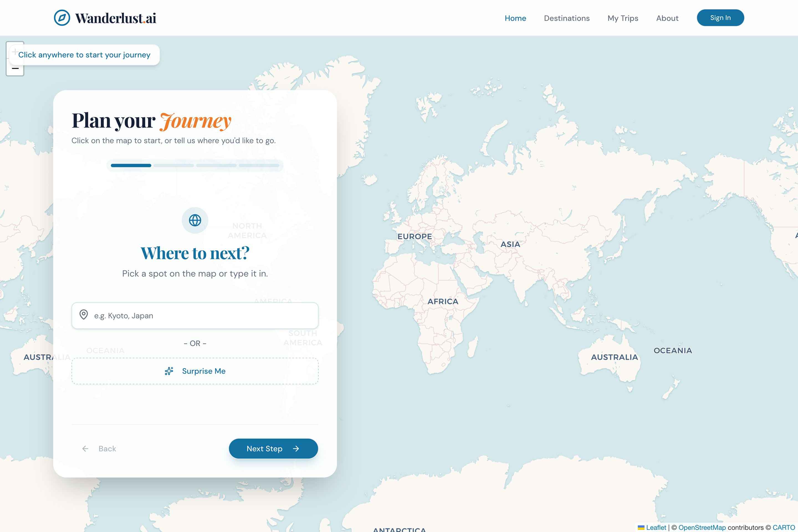Go to the About page
Image resolution: width=798 pixels, height=532 pixels.
[x=667, y=18]
